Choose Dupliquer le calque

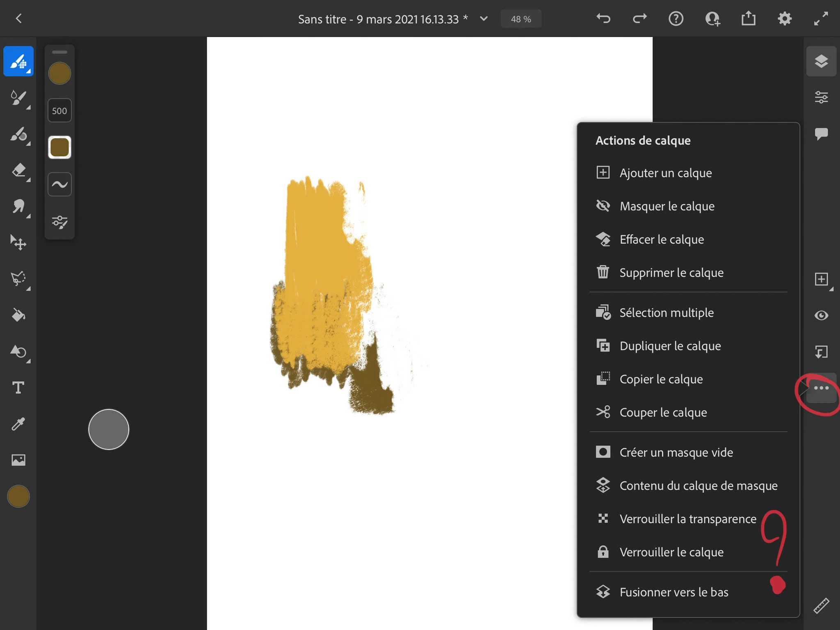(670, 346)
